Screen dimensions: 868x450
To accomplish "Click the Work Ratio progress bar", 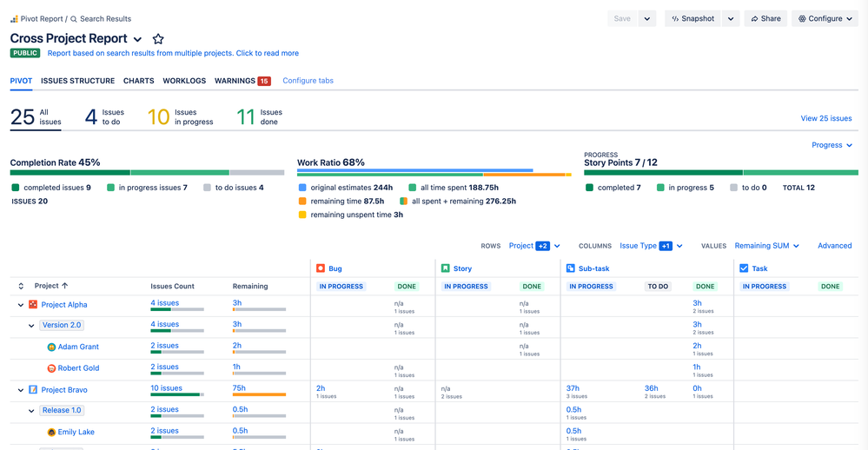I will point(434,173).
